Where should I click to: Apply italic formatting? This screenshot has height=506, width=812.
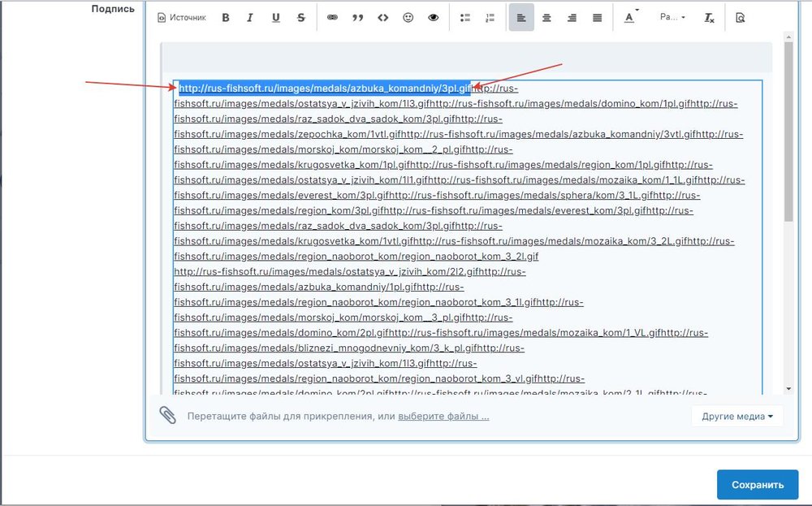(250, 17)
